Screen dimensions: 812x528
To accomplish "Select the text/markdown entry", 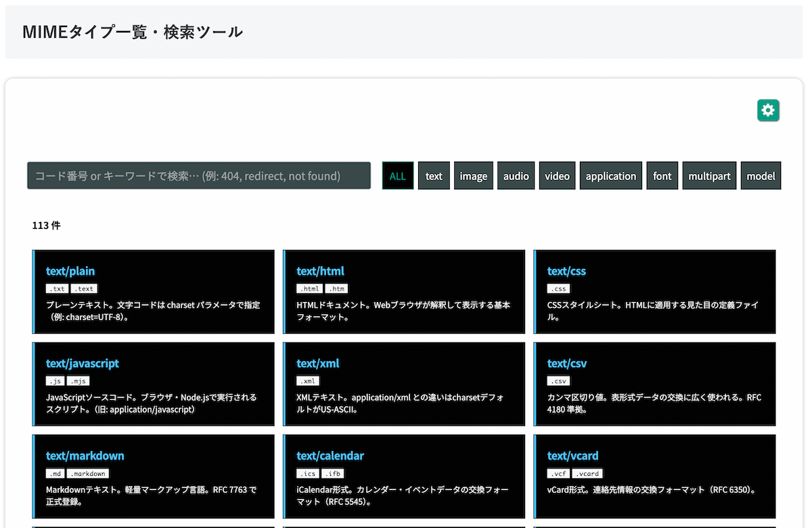I will [85, 456].
